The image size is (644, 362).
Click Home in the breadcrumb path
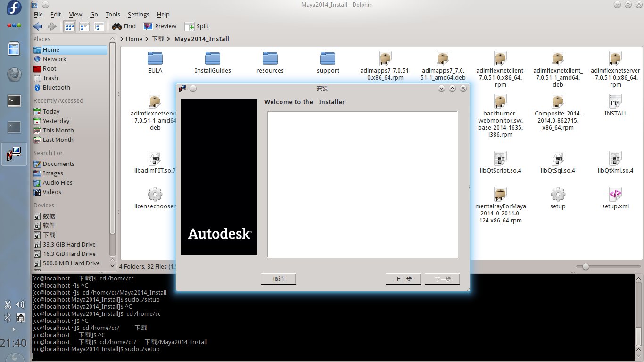134,39
